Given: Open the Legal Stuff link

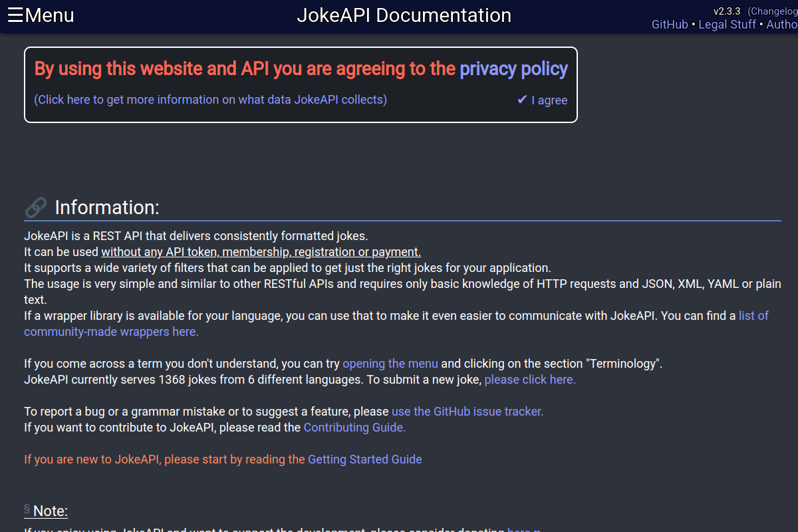Looking at the screenshot, I should pyautogui.click(x=727, y=25).
